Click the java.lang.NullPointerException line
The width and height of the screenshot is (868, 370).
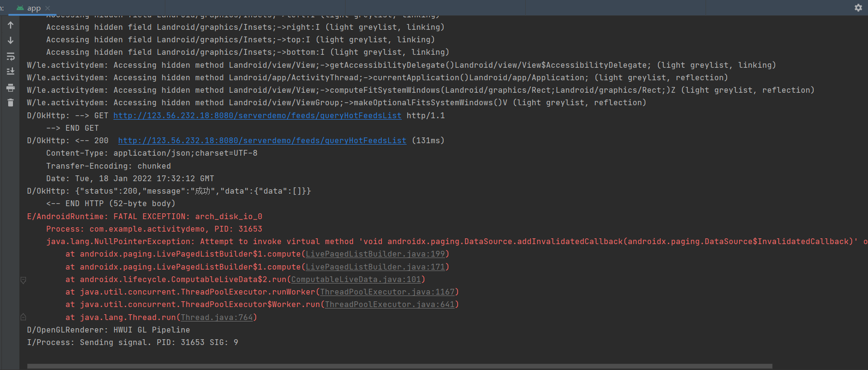[x=457, y=241]
